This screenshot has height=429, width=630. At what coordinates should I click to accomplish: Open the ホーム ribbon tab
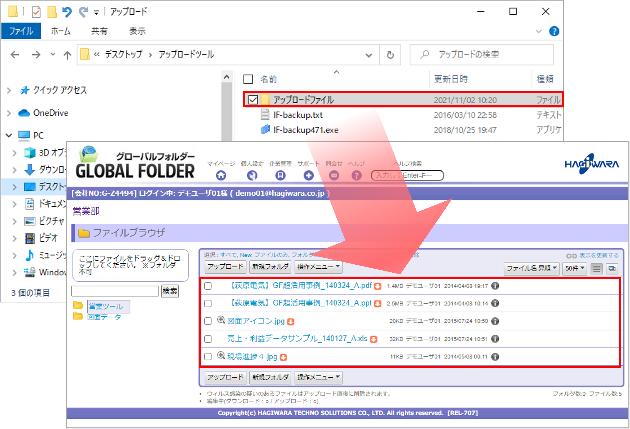tap(61, 31)
